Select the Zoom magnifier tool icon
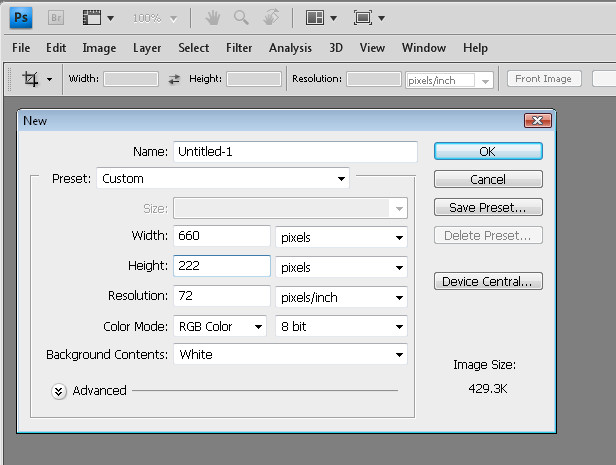616x465 pixels. click(x=241, y=18)
